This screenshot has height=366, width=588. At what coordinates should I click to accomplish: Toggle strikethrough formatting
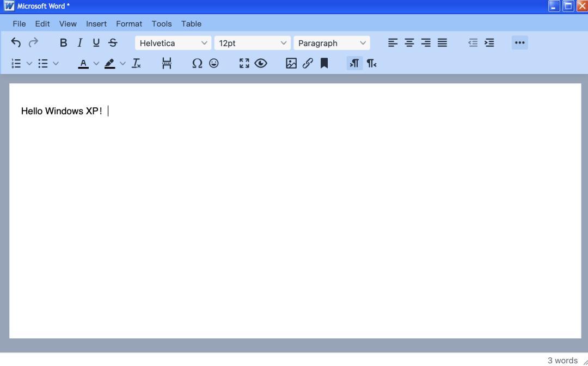pos(113,42)
